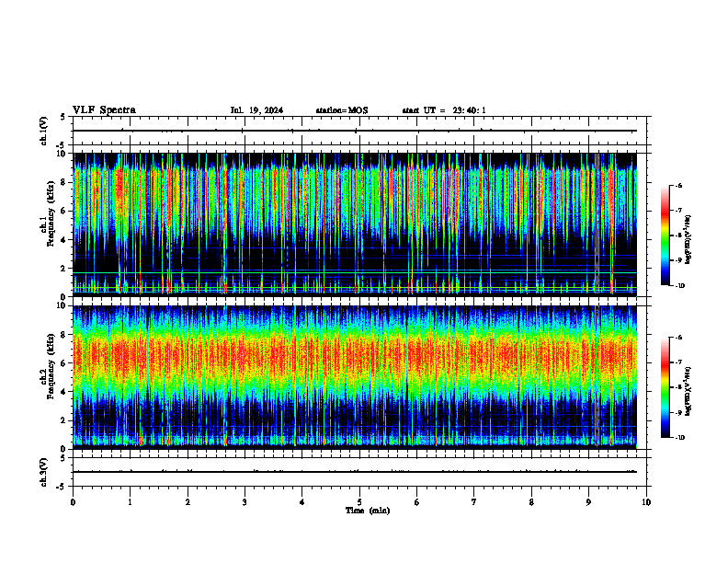Select the "start UT = 23:40: 1" text

tap(444, 110)
